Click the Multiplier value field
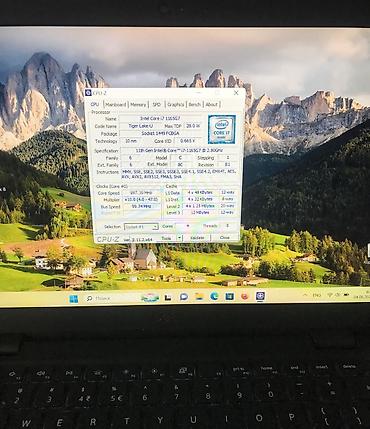The width and height of the screenshot is (370, 429). [x=142, y=200]
